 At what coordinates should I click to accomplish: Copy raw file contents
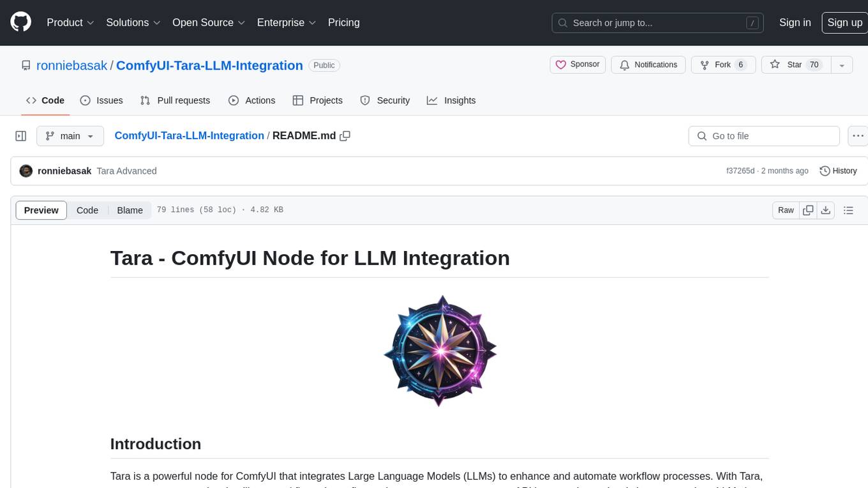tap(809, 210)
